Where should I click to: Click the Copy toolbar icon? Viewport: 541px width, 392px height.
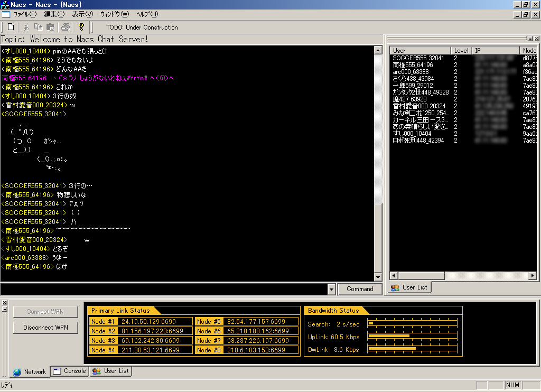pyautogui.click(x=38, y=27)
